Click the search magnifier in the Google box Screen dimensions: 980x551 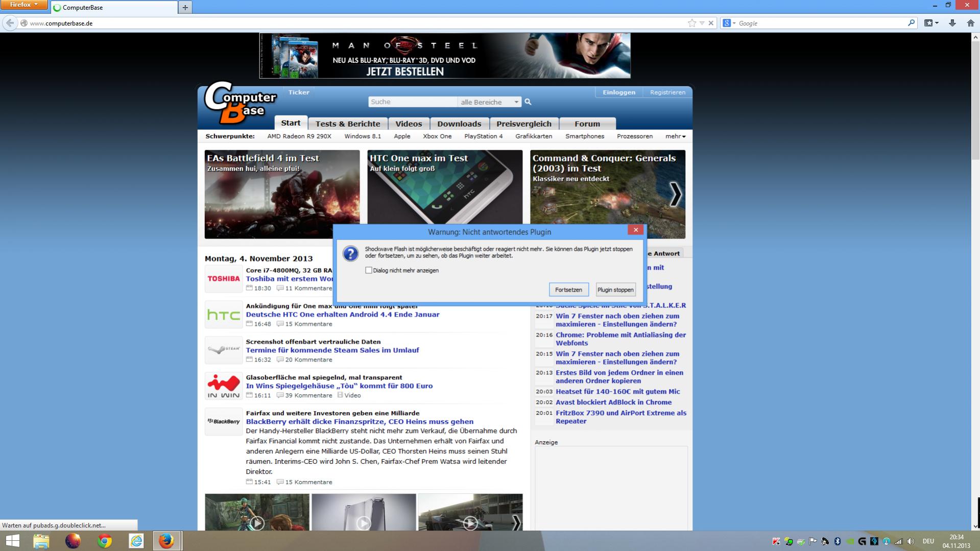(911, 23)
